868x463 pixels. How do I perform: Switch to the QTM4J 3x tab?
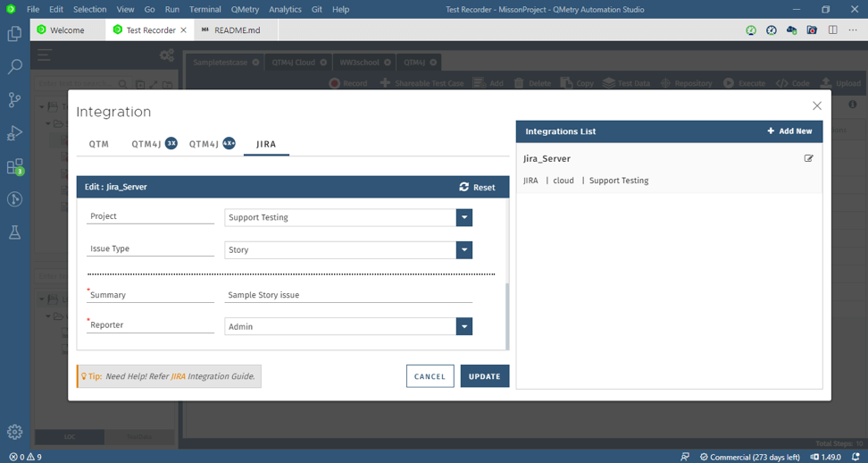tap(154, 144)
